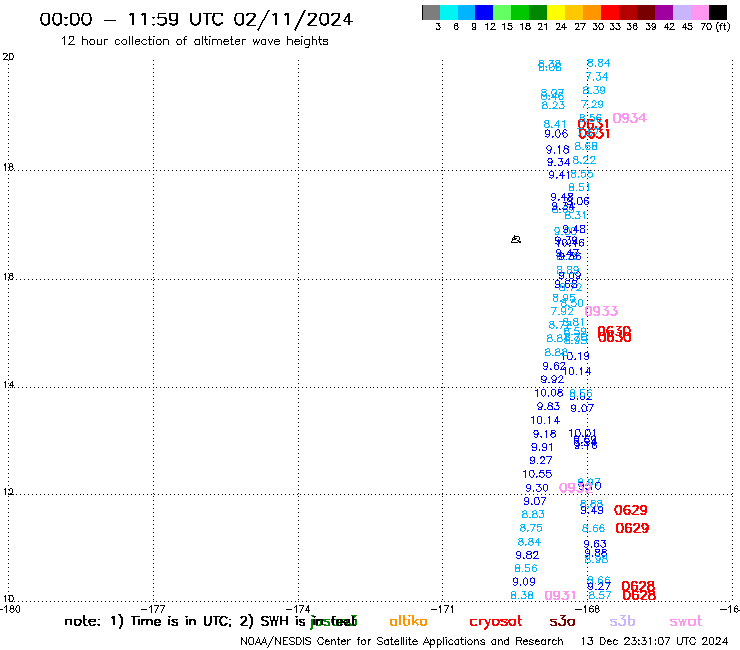Screen dimensions: 740x650
Task: Select the dark red 's3a' legend label
Action: coord(562,622)
